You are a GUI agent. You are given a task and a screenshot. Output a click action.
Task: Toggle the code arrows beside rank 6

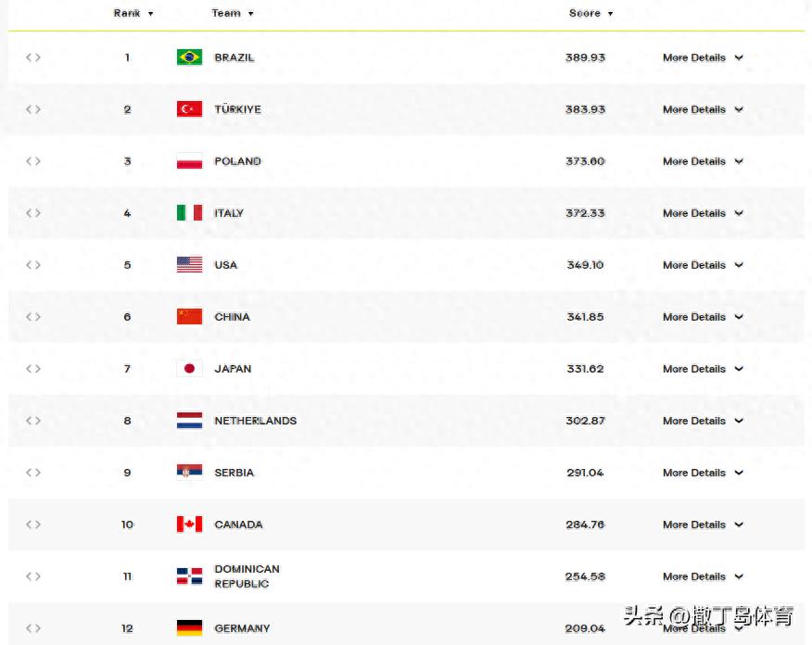click(33, 317)
